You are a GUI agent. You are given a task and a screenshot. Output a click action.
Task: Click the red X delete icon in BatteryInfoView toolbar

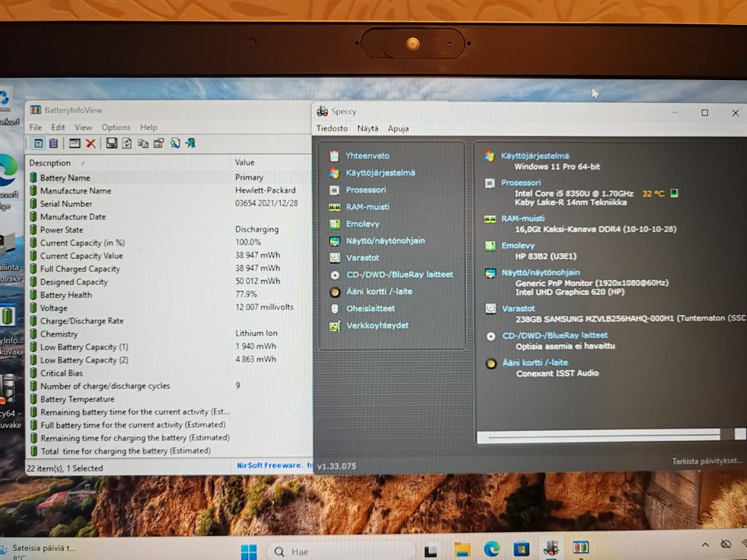90,143
